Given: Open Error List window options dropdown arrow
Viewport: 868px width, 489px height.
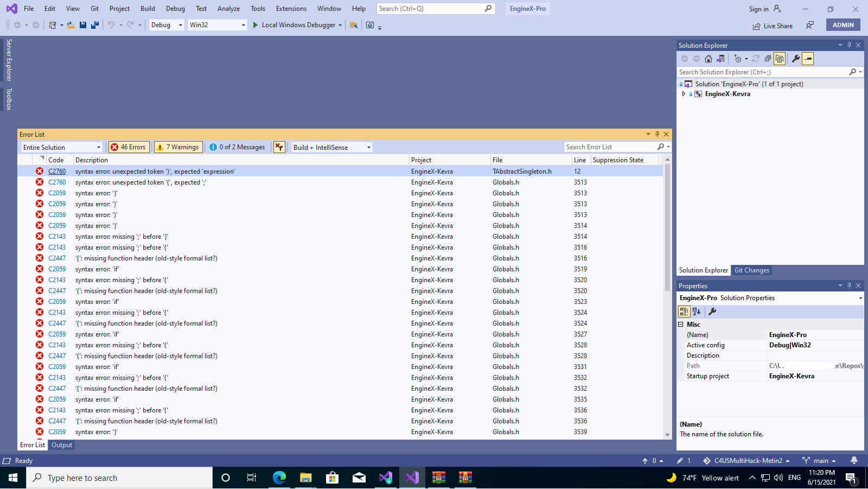Looking at the screenshot, I should click(648, 134).
